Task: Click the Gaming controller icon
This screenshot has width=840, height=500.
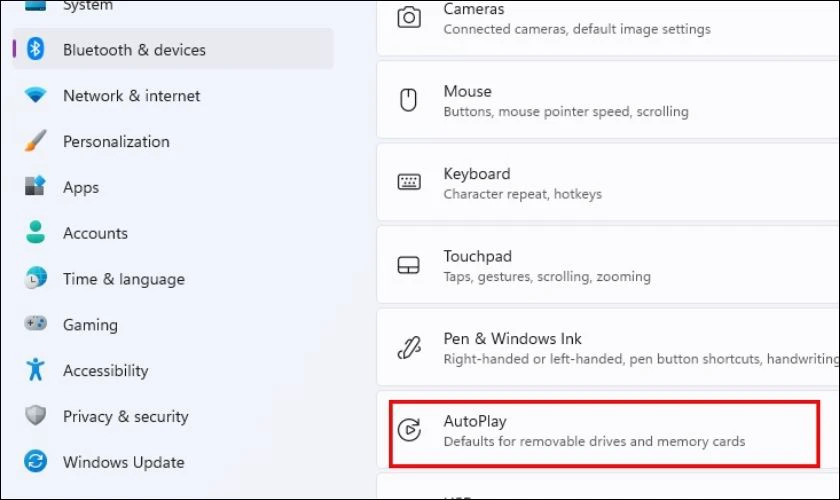Action: [36, 325]
